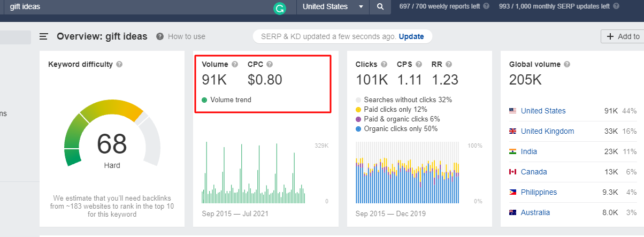644x237 pixels.
Task: Toggle the Volume trend legend dot
Action: tap(204, 100)
